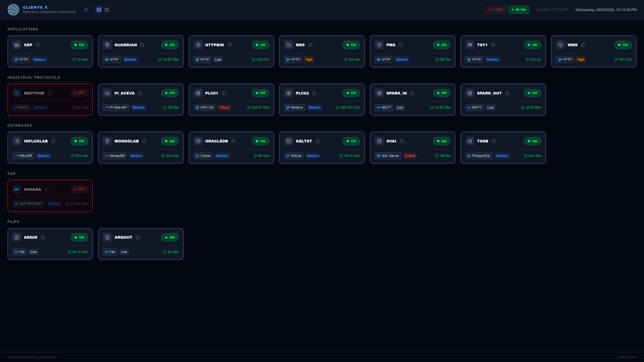644x362 pixels.
Task: Filter by the 20 ON status badge
Action: tap(519, 10)
